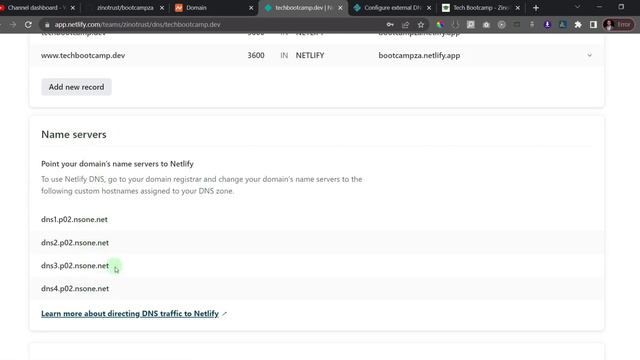Reload the Netlify DNS page
Viewport: 640px width, 360px height.
click(28, 24)
